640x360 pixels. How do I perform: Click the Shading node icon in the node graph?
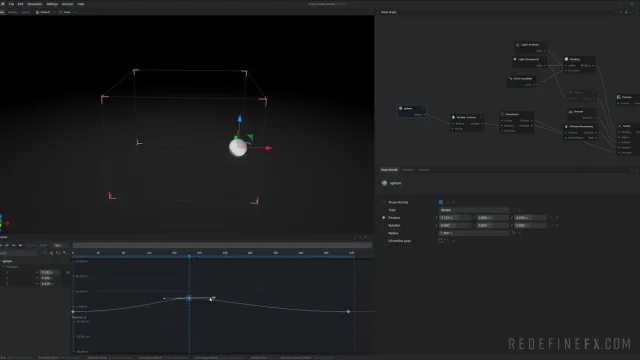(x=567, y=59)
